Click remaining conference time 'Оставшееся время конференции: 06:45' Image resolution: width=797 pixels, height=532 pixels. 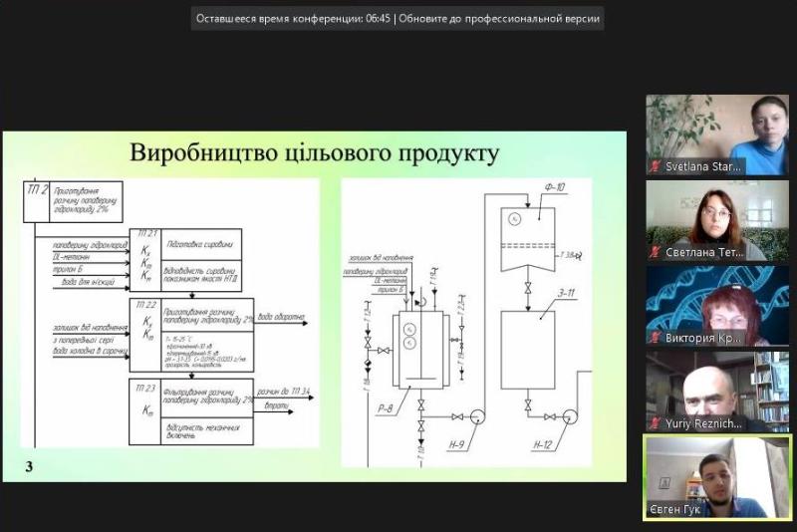click(293, 19)
